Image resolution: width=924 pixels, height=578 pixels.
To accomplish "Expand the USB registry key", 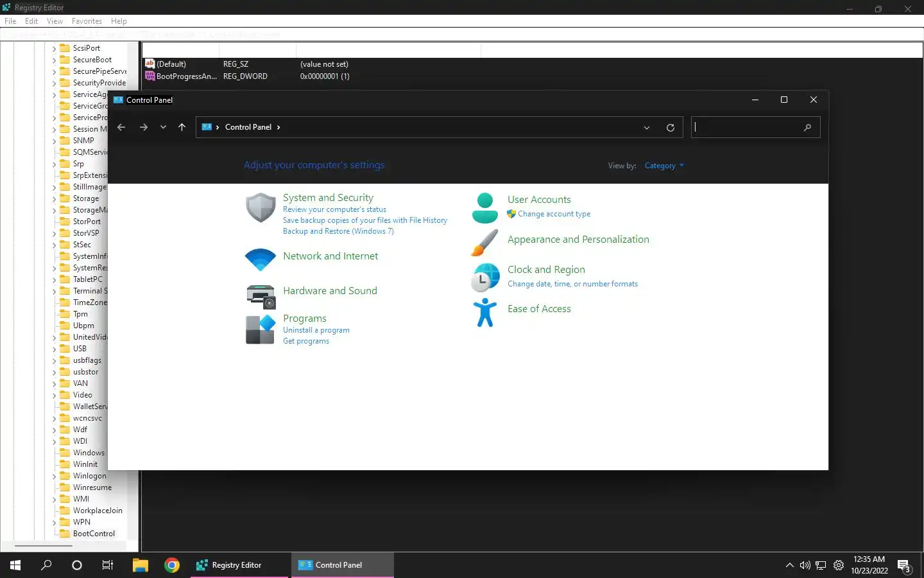I will [x=54, y=349].
